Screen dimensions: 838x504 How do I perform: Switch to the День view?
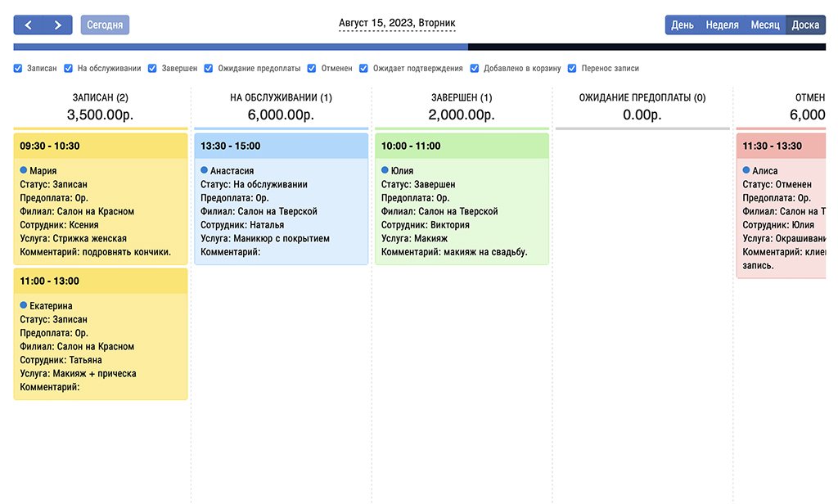click(683, 25)
